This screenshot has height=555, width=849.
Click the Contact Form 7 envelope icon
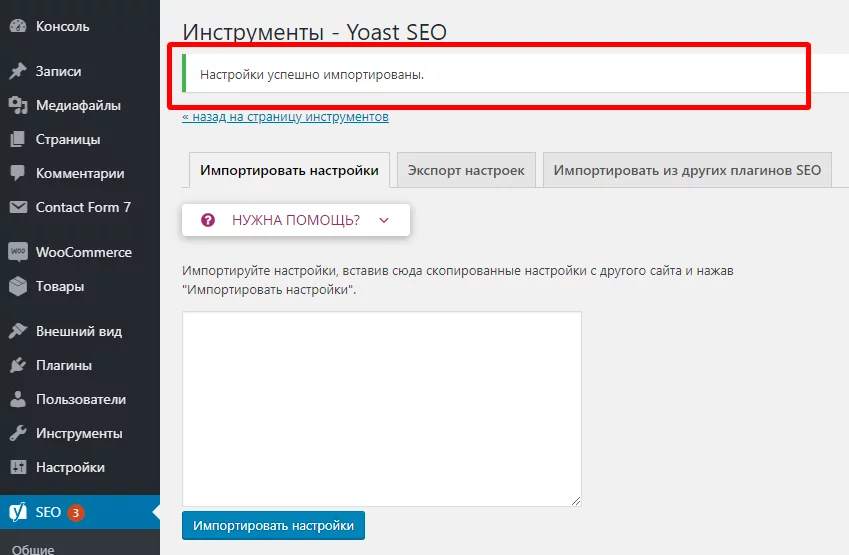click(x=18, y=207)
